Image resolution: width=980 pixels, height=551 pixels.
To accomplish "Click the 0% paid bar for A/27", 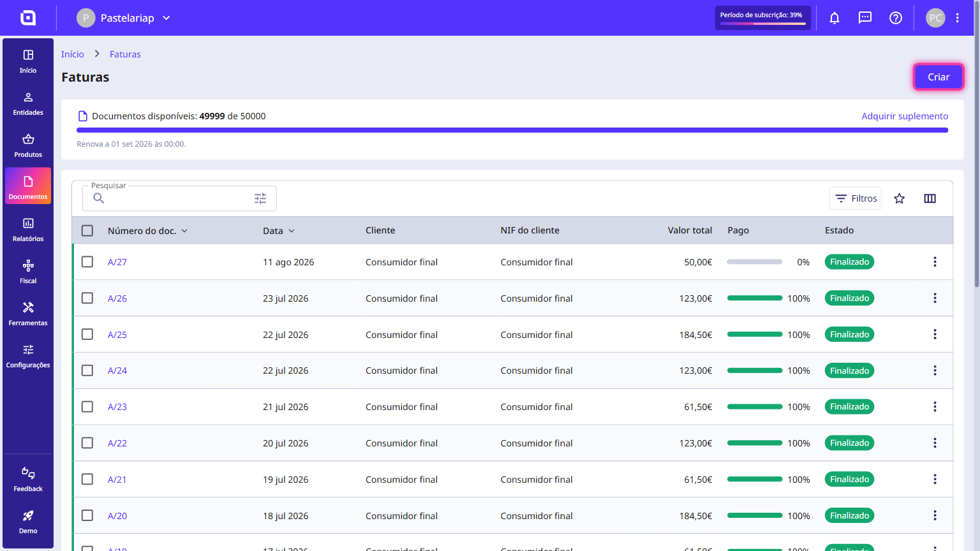I will 755,261.
